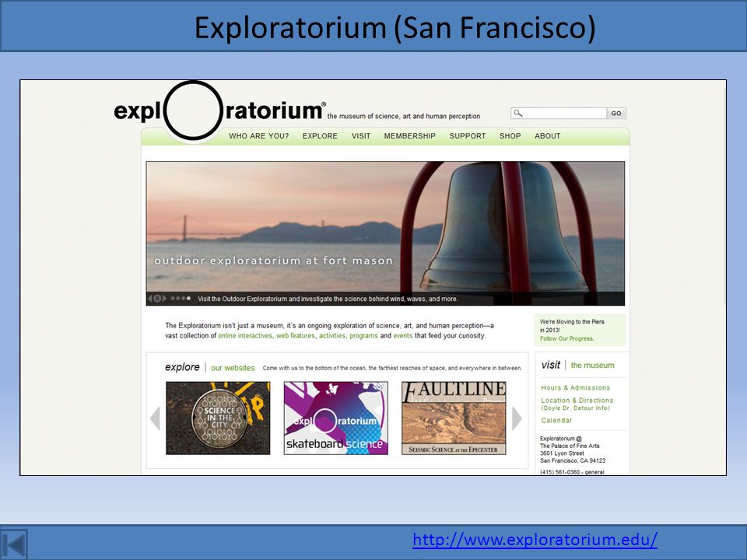Advance to next banner slide arrow

tap(164, 299)
